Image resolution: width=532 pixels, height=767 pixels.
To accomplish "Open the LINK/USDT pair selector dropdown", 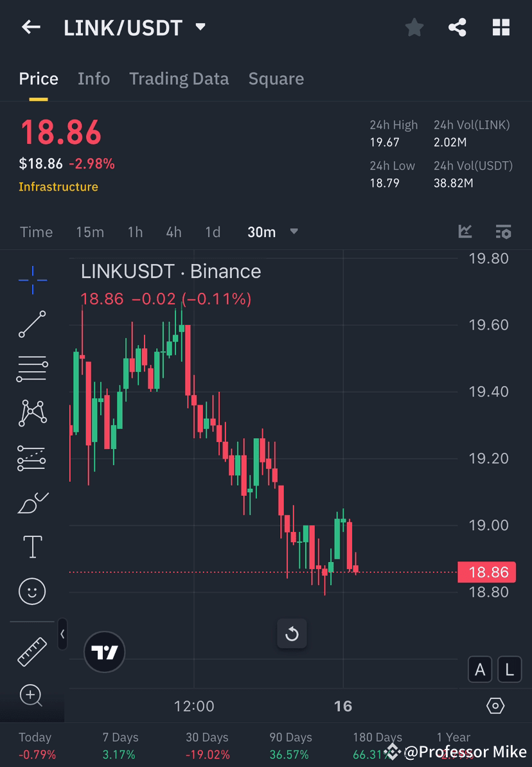I will pos(199,27).
